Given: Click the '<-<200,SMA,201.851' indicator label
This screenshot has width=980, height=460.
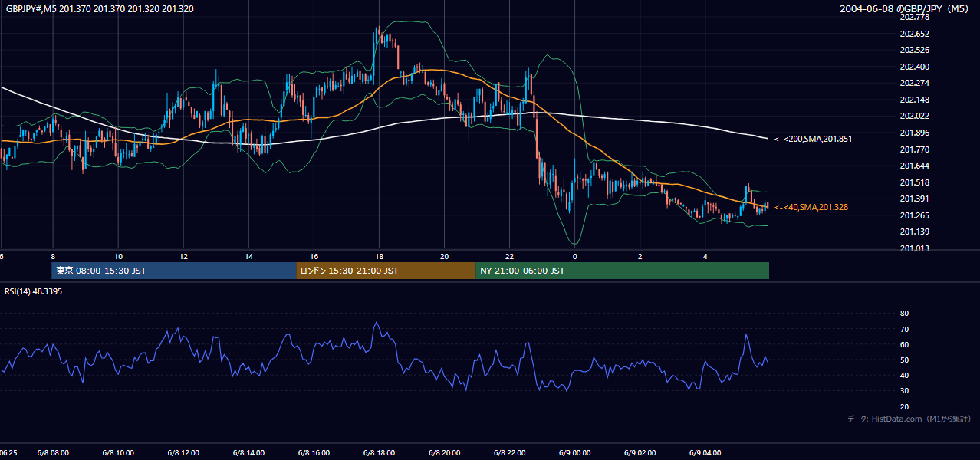Looking at the screenshot, I should click(x=813, y=139).
